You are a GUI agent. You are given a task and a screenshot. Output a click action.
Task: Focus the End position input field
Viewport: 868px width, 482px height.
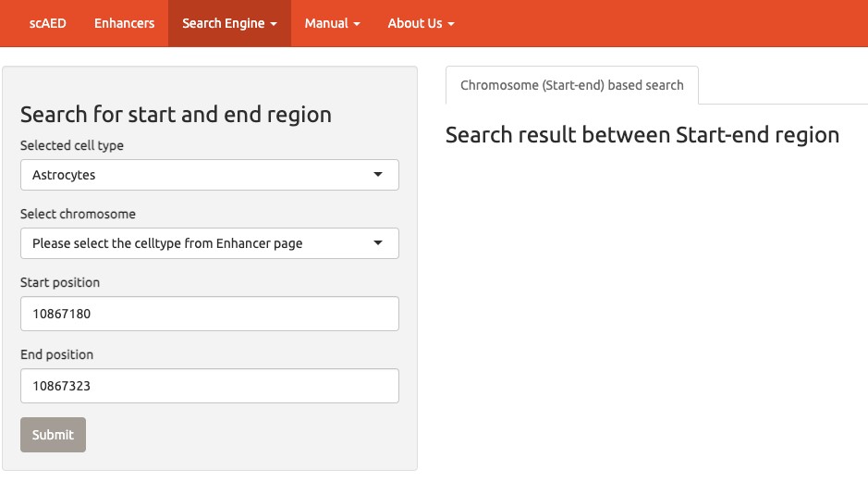pos(209,386)
